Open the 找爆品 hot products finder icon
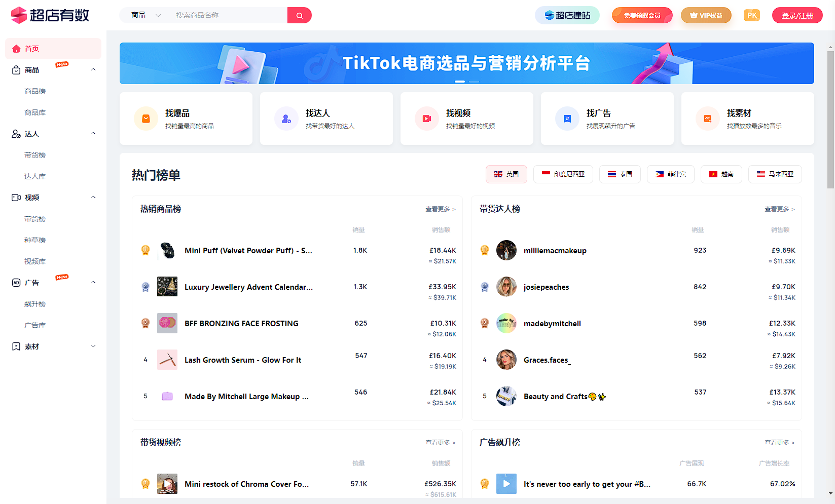The width and height of the screenshot is (835, 504). 146,118
